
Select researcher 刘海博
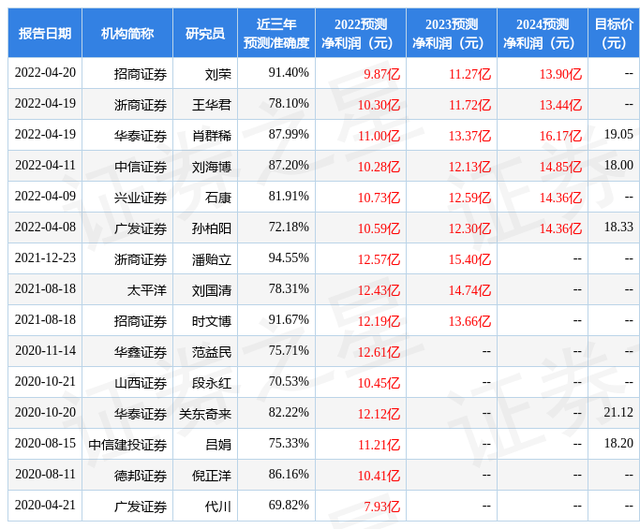pyautogui.click(x=211, y=167)
